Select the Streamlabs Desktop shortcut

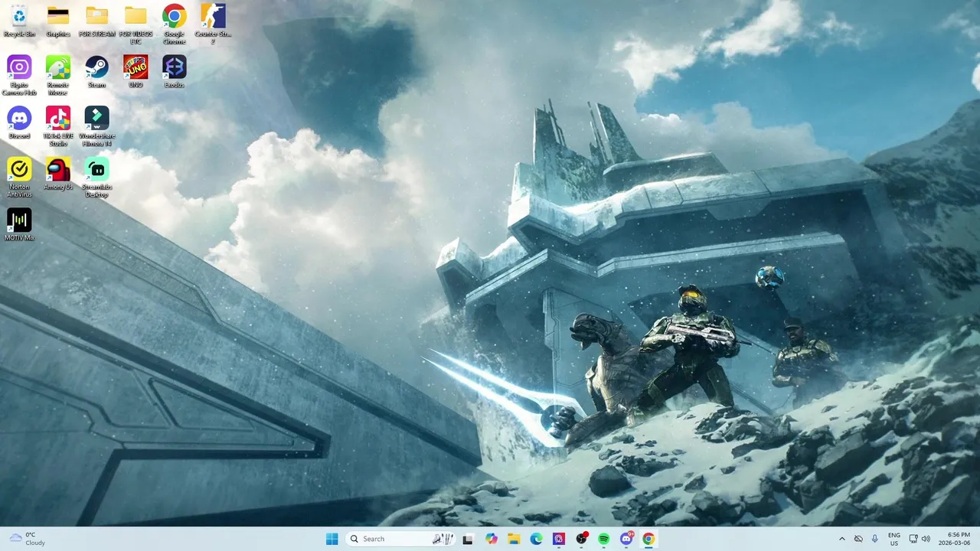[96, 177]
